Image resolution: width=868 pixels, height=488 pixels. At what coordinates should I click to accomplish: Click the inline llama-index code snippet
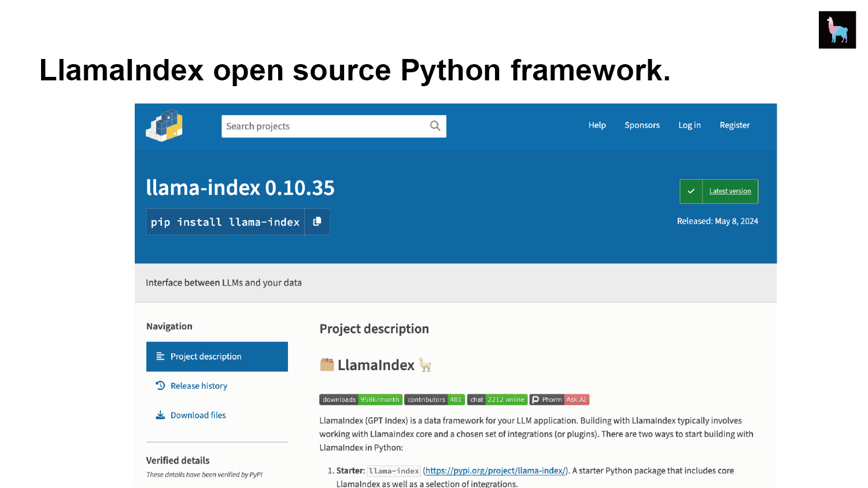394,471
